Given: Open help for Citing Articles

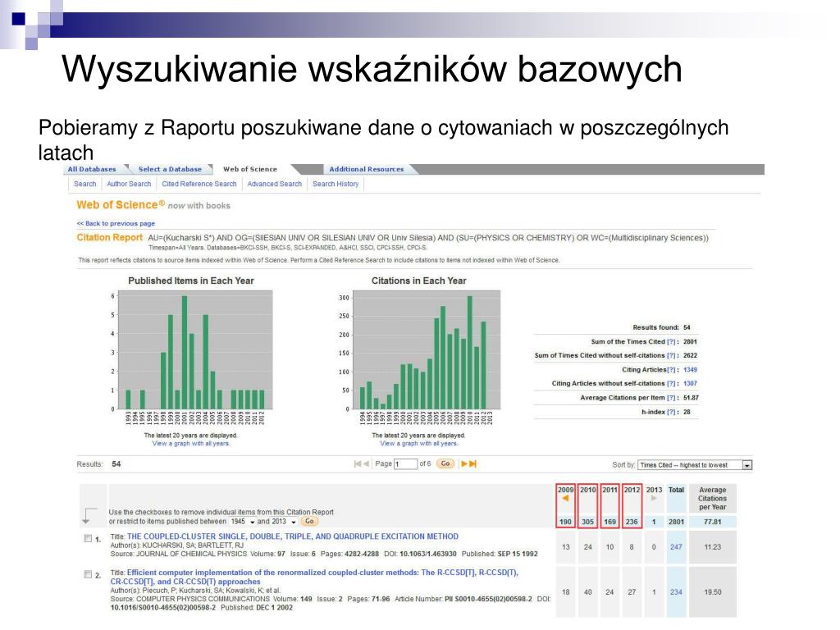Looking at the screenshot, I should click(x=671, y=370).
